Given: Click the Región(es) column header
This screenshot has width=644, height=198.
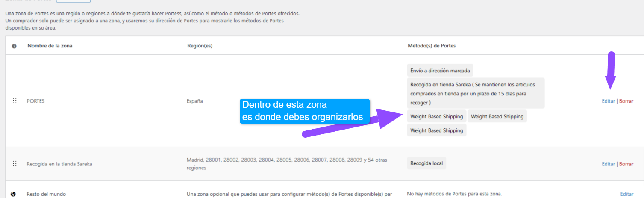Looking at the screenshot, I should [x=200, y=46].
